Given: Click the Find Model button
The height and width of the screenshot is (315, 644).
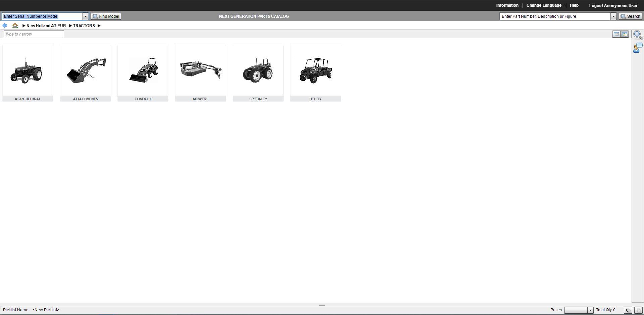Looking at the screenshot, I should tap(106, 16).
